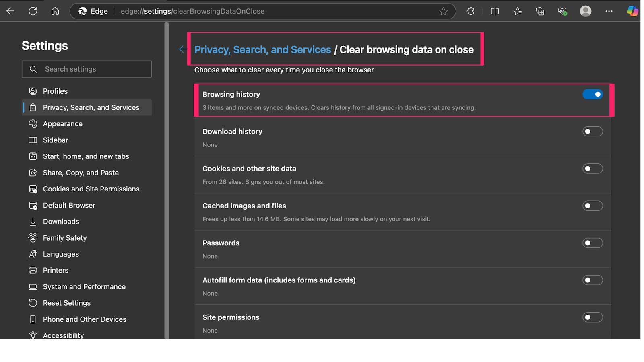Screen dimensions: 644x362
Task: Disable the Browsing history toggle
Action: click(592, 94)
